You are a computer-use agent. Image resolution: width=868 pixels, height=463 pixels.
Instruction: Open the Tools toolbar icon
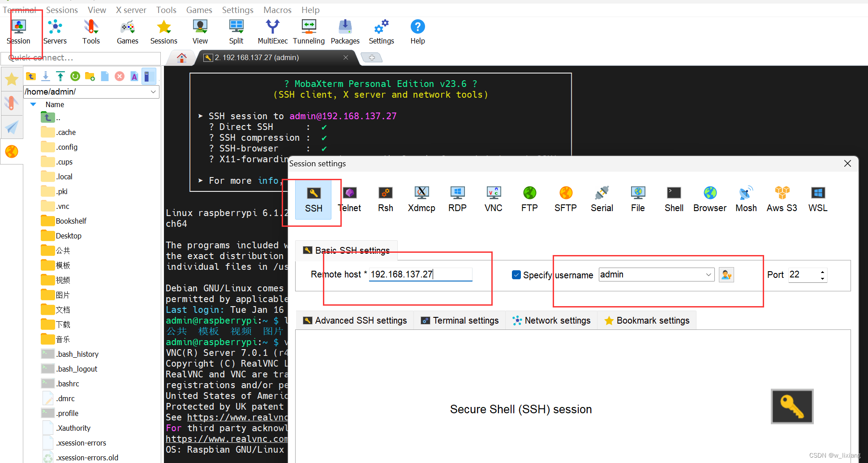(x=91, y=32)
